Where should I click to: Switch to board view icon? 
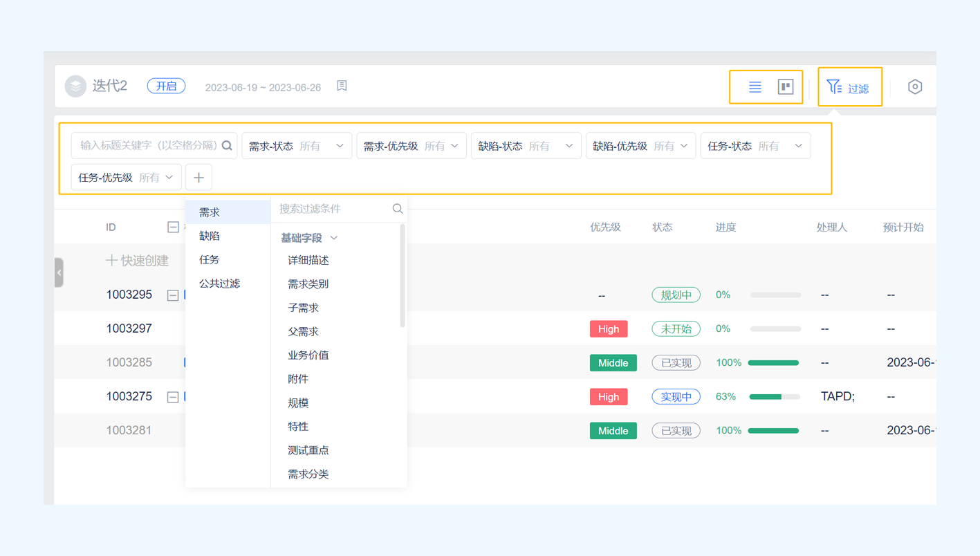point(786,86)
